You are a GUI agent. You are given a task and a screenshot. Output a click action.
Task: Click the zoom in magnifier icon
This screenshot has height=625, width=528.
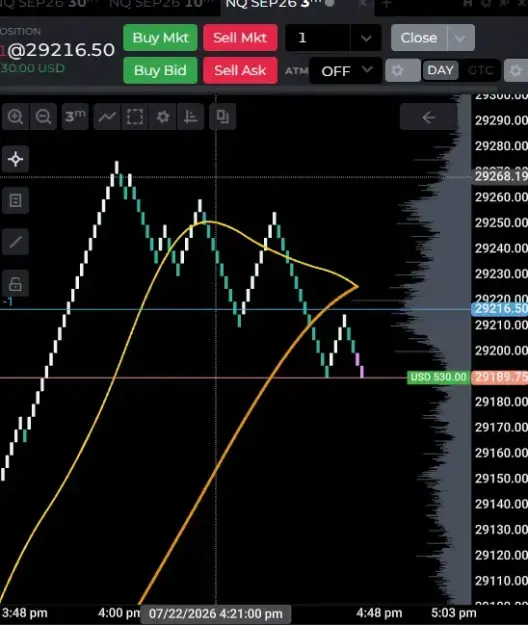pos(16,117)
